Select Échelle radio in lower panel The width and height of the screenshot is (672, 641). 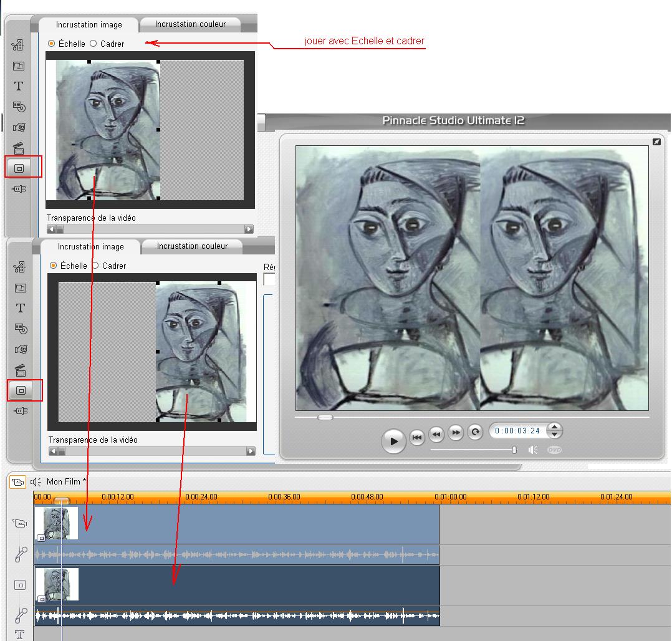[x=53, y=266]
